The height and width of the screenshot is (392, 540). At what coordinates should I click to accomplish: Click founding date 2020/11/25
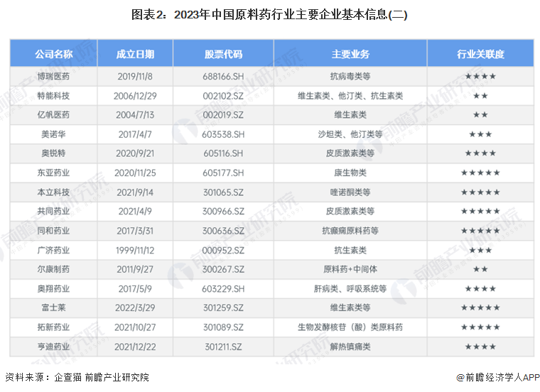tap(135, 173)
